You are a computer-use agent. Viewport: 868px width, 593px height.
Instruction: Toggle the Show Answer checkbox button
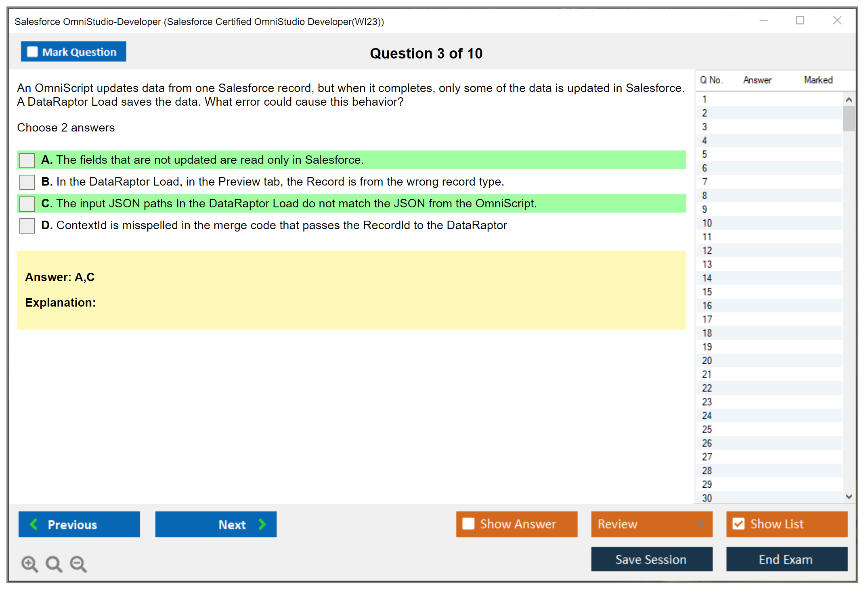[x=468, y=524]
